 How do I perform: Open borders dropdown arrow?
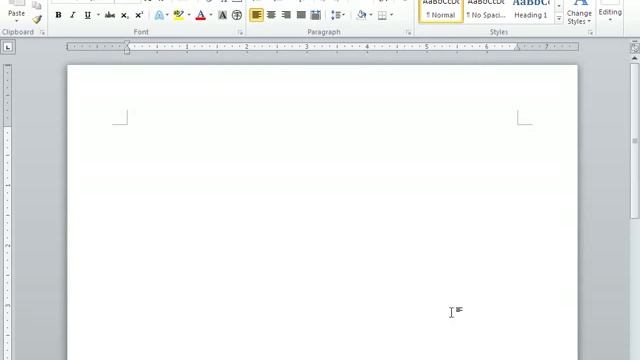pyautogui.click(x=391, y=15)
